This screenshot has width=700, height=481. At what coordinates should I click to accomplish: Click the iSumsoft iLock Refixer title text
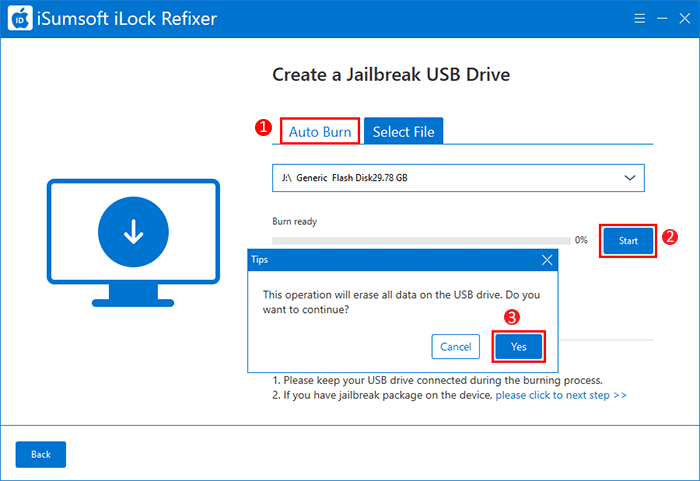pos(127,19)
